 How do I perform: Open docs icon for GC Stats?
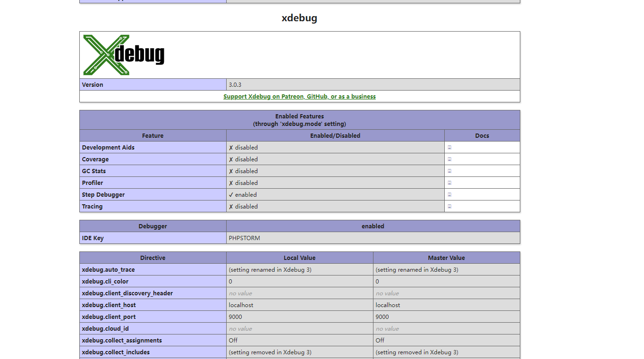(449, 171)
